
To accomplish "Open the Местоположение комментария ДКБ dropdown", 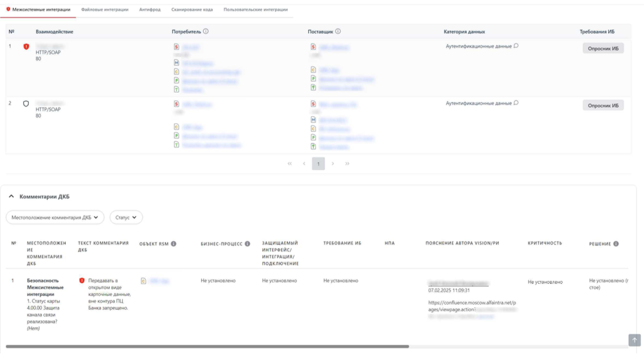I will 55,218.
